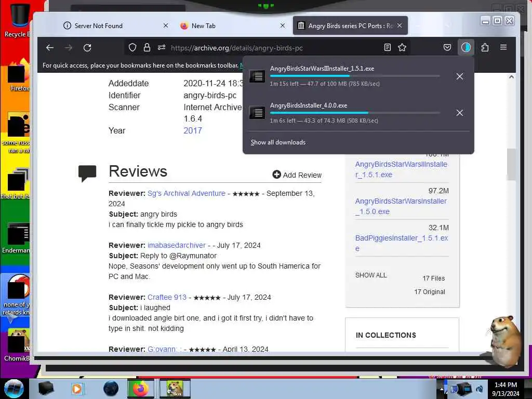Open site permissions icon in address bar
This screenshot has height=399, width=532.
pyautogui.click(x=162, y=47)
